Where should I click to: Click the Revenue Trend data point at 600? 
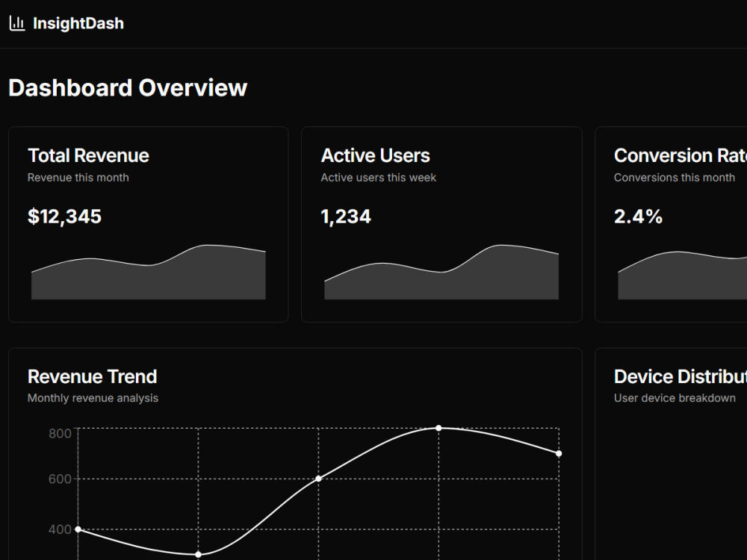(x=319, y=479)
